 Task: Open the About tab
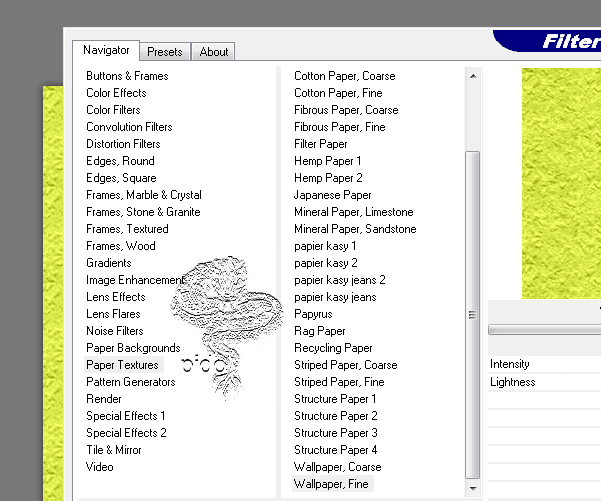pyautogui.click(x=213, y=52)
